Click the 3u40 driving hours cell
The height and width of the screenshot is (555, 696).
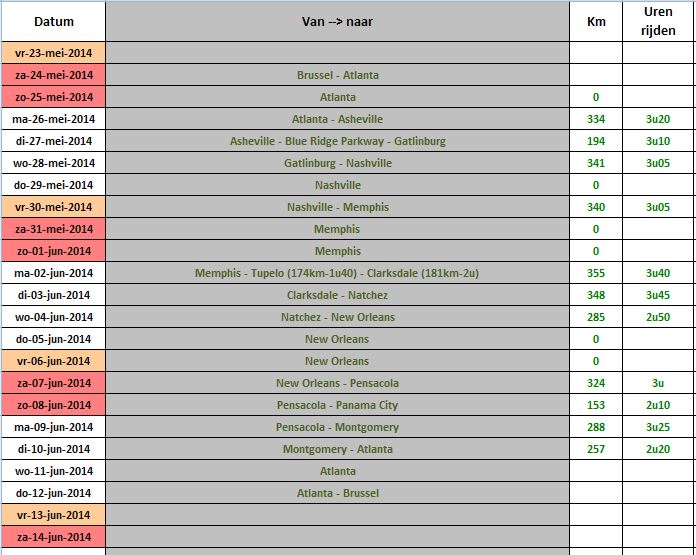(658, 273)
